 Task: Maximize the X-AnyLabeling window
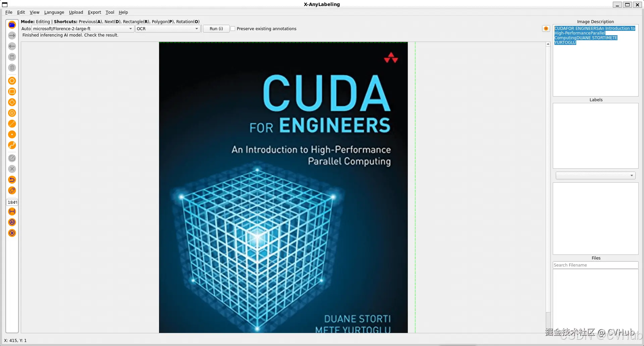point(627,5)
